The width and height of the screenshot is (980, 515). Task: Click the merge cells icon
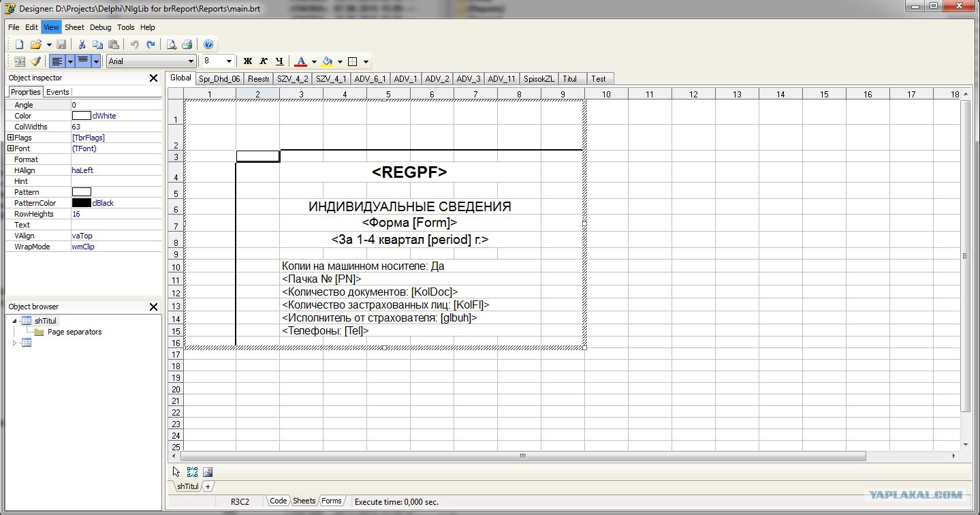tap(20, 61)
